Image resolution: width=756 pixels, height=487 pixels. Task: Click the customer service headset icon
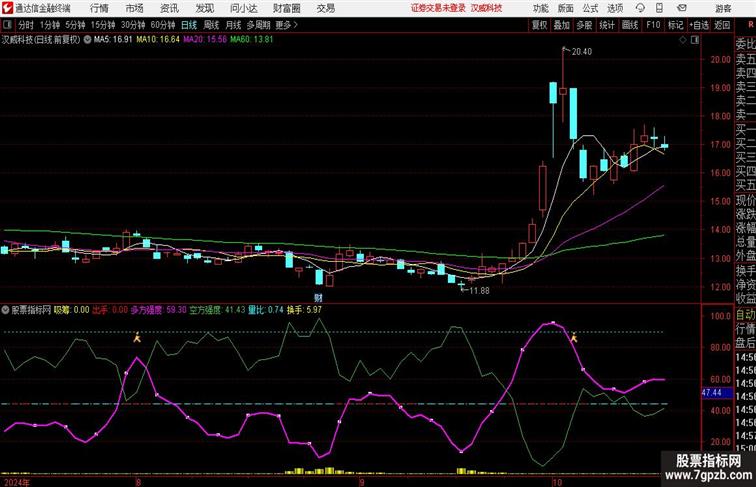pos(640,8)
